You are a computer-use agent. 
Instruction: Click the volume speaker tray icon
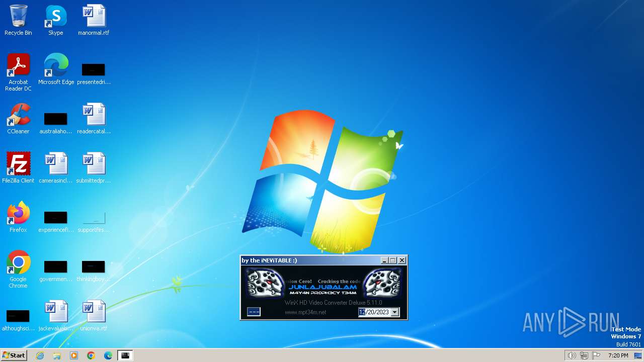572,355
